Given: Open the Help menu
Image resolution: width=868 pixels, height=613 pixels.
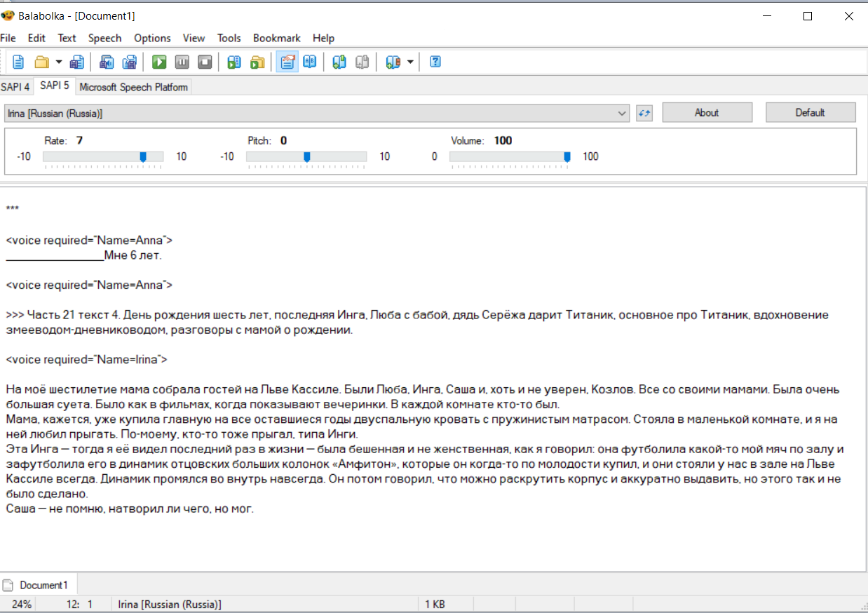Looking at the screenshot, I should [x=324, y=38].
